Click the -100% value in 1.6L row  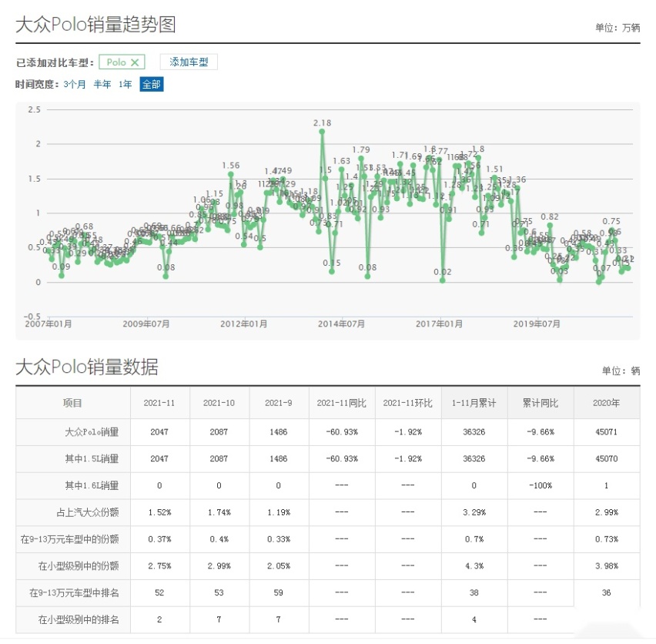(540, 485)
